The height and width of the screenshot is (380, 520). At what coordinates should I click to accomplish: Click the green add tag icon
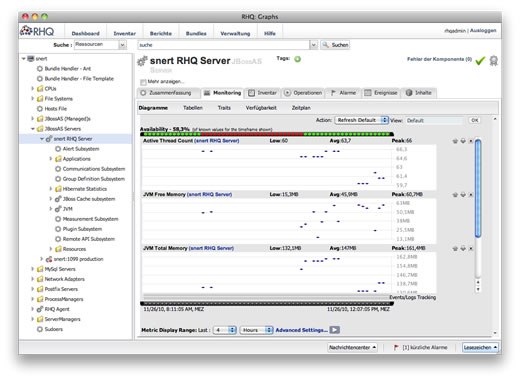(x=297, y=59)
